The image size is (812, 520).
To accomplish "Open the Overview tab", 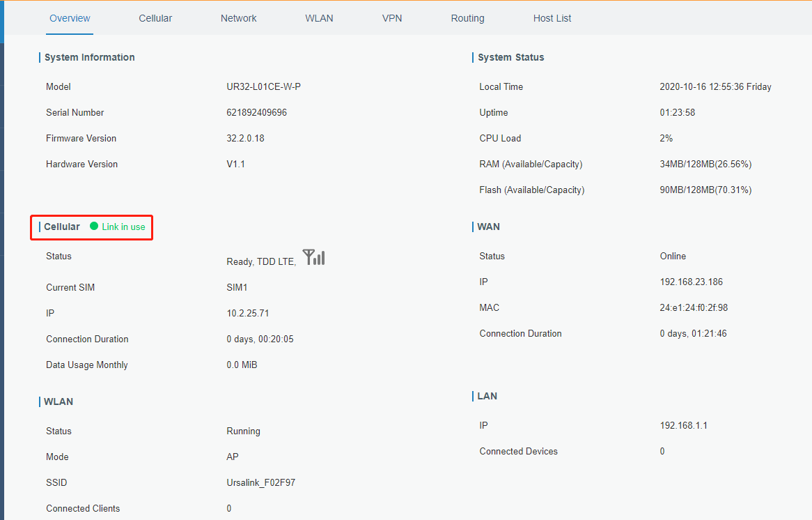I will tap(70, 18).
